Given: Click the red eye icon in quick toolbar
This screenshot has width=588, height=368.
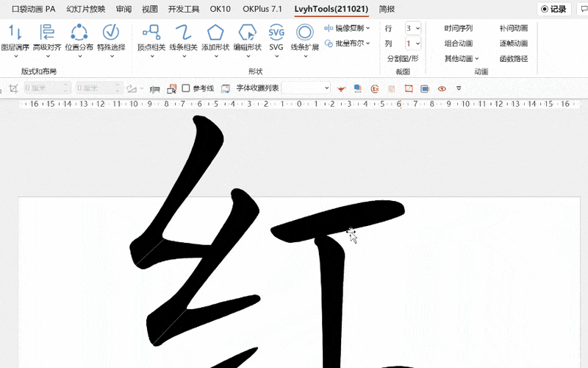Looking at the screenshot, I should (442, 88).
